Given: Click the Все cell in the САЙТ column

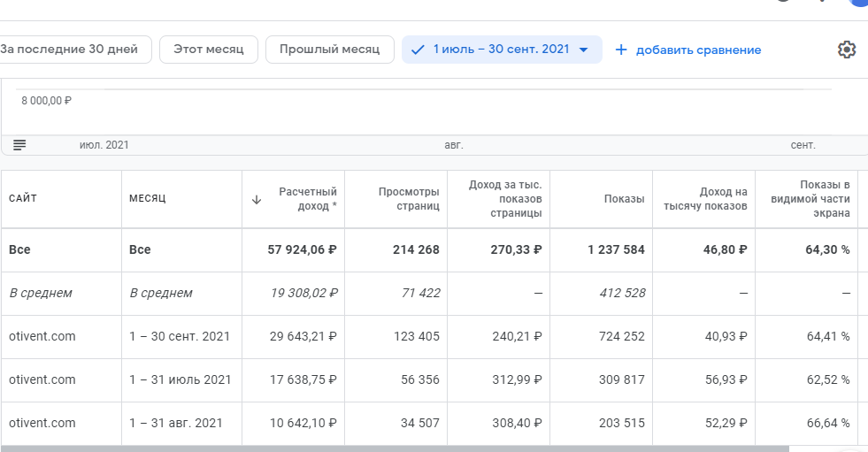Looking at the screenshot, I should 19,249.
